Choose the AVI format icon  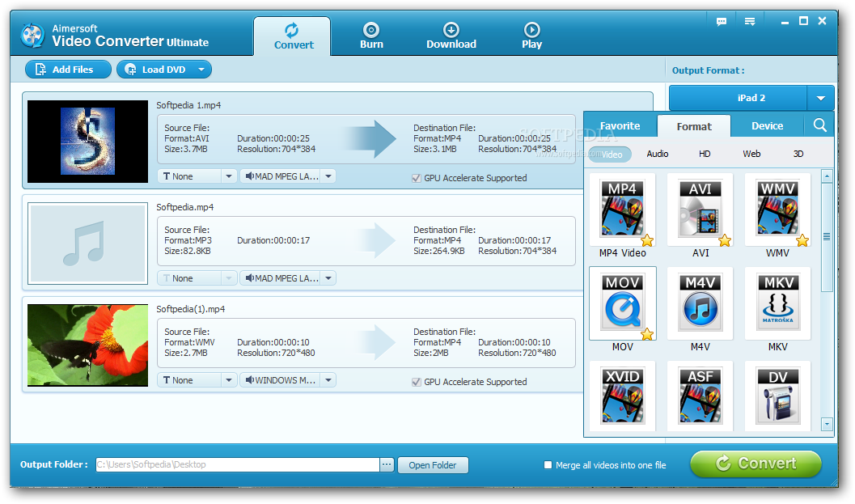[701, 209]
